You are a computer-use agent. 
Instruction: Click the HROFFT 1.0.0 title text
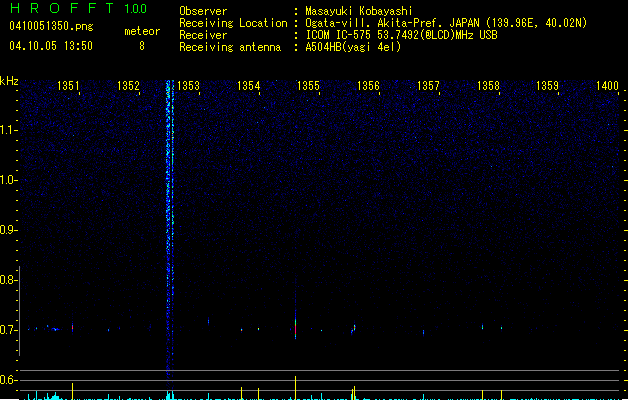pyautogui.click(x=79, y=8)
